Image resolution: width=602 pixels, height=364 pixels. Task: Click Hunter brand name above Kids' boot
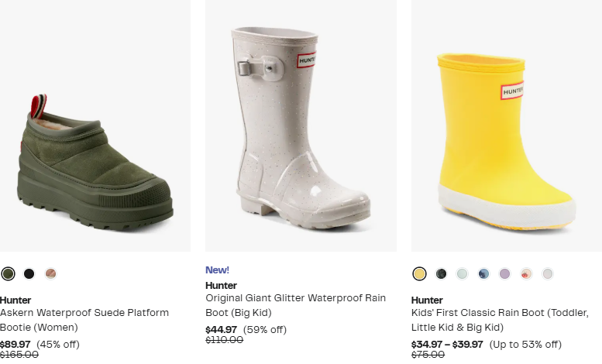click(427, 300)
